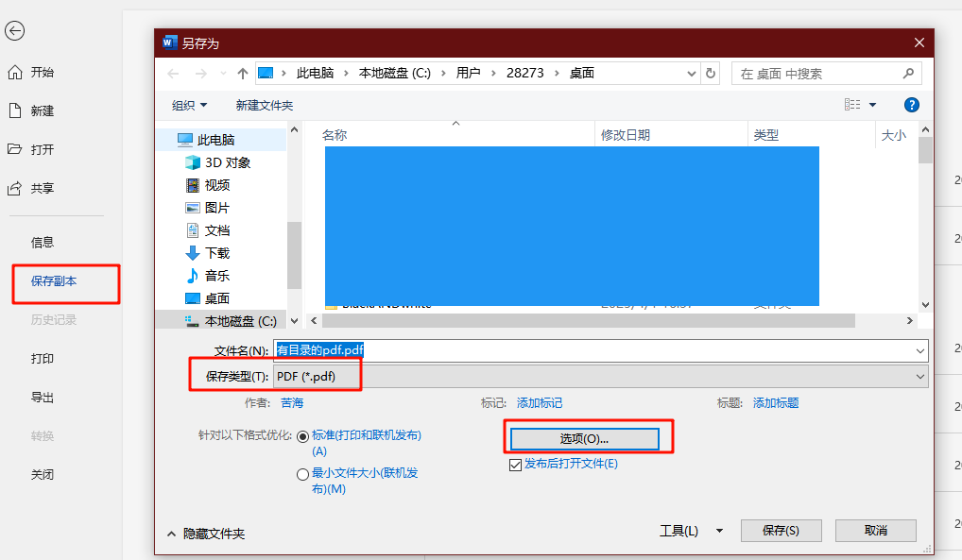Open 信息 page in Word sidebar
Image resolution: width=962 pixels, height=560 pixels.
coord(43,243)
